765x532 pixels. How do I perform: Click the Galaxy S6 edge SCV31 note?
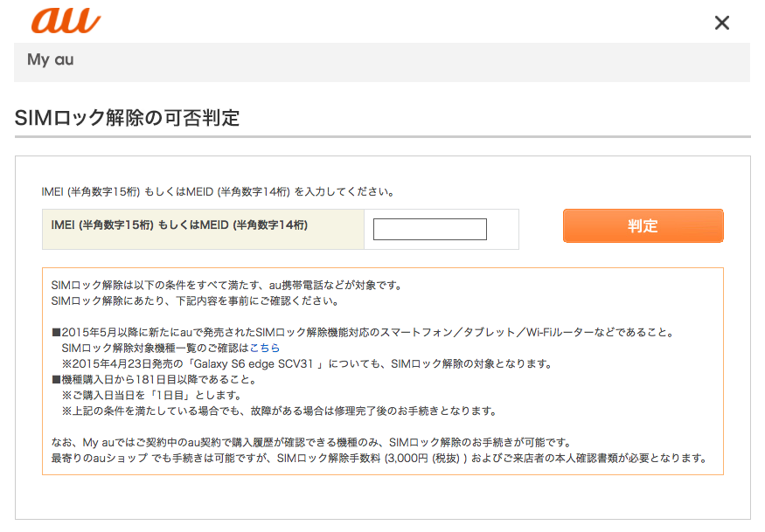pos(307,363)
